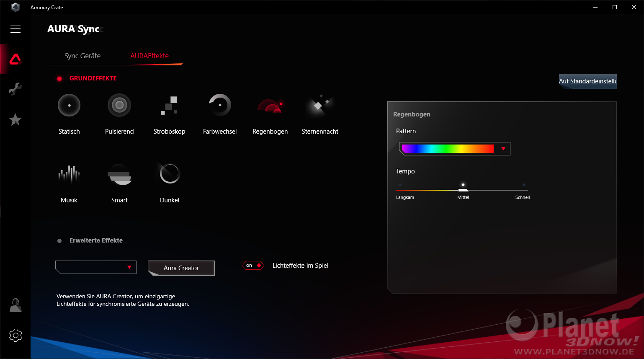Image resolution: width=644 pixels, height=359 pixels.
Task: Open the user profile sidebar icon
Action: 15,305
